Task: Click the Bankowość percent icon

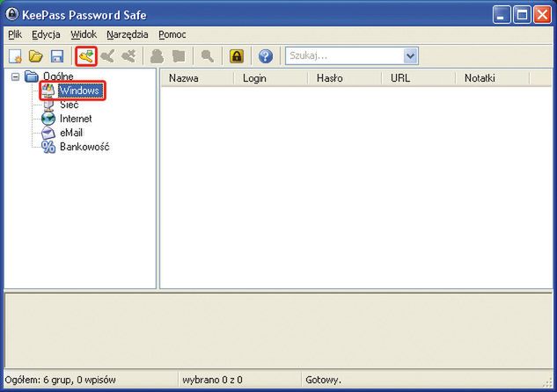Action: click(48, 147)
